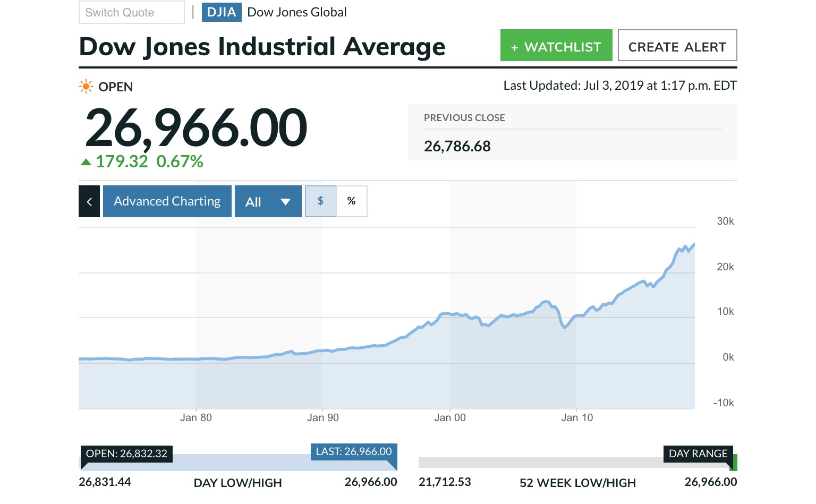Click the DAY RANGE marker on 52-week bar
Viewport: 816px width, 504px height.
(x=698, y=454)
